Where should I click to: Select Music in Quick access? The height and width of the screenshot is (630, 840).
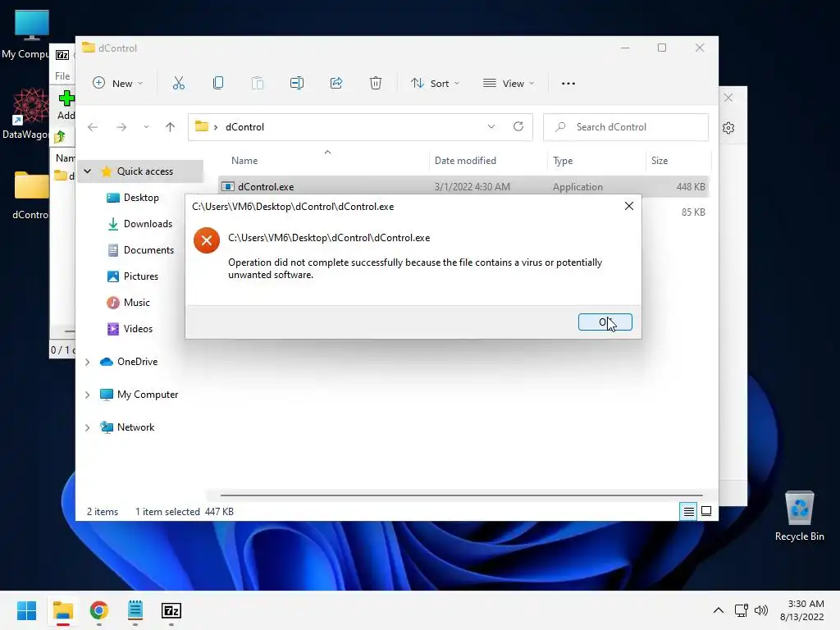[x=137, y=303]
